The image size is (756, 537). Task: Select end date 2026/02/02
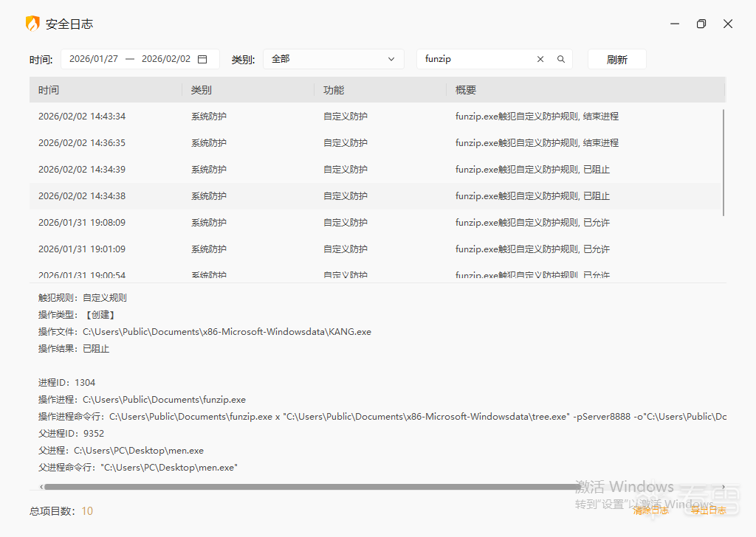coord(166,59)
